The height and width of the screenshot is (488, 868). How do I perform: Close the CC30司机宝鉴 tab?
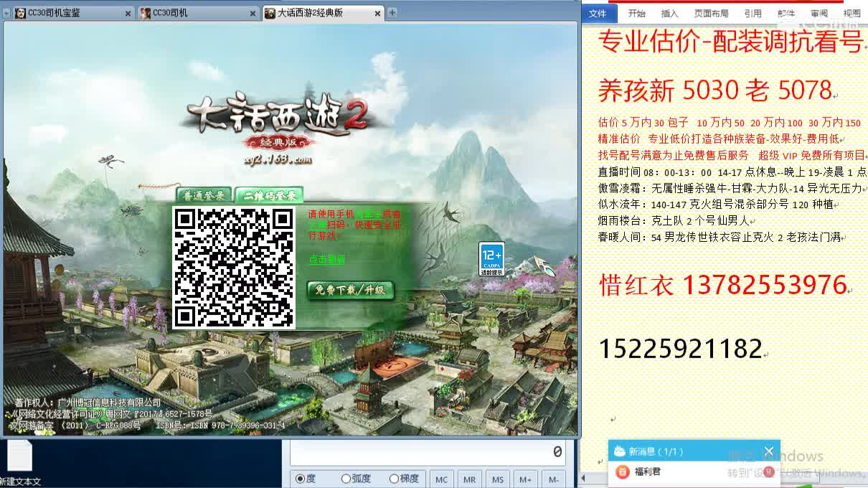click(x=128, y=14)
